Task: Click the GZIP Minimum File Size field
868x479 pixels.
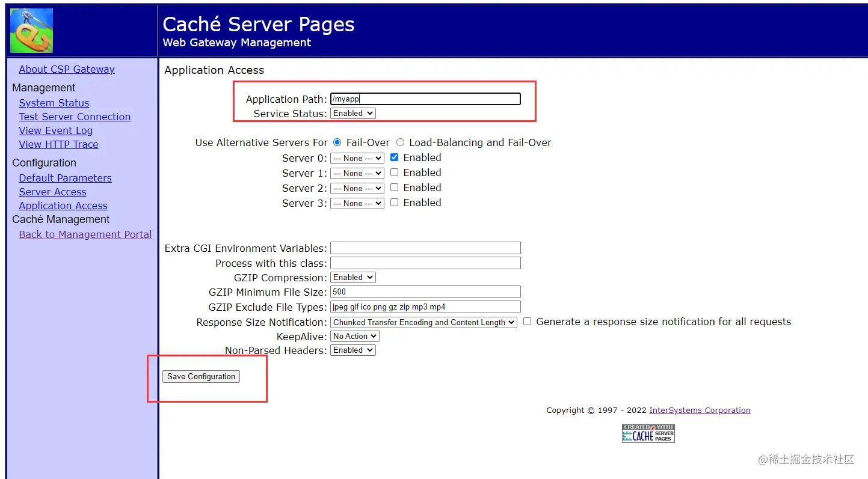Action: tap(425, 292)
